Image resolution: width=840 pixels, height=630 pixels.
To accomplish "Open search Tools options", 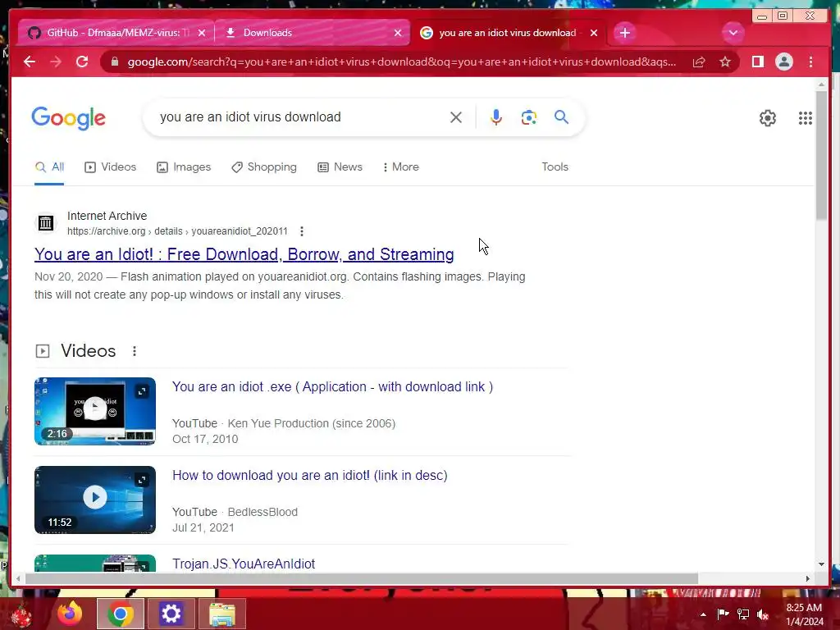I will [555, 167].
